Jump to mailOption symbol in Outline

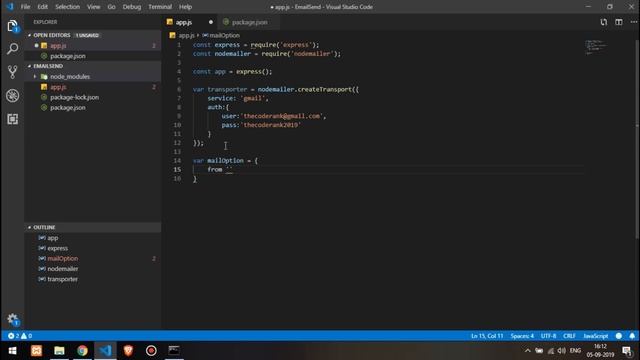click(62, 258)
